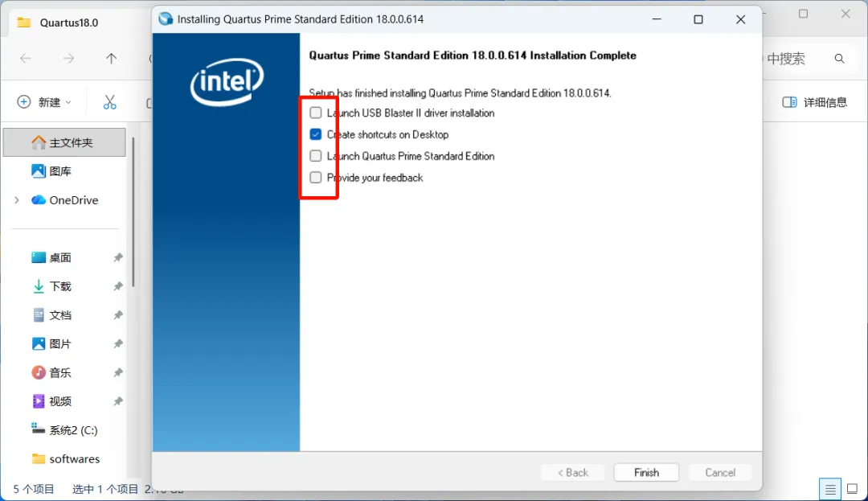This screenshot has width=868, height=501.
Task: Go up one folder in Explorer
Action: 111,58
